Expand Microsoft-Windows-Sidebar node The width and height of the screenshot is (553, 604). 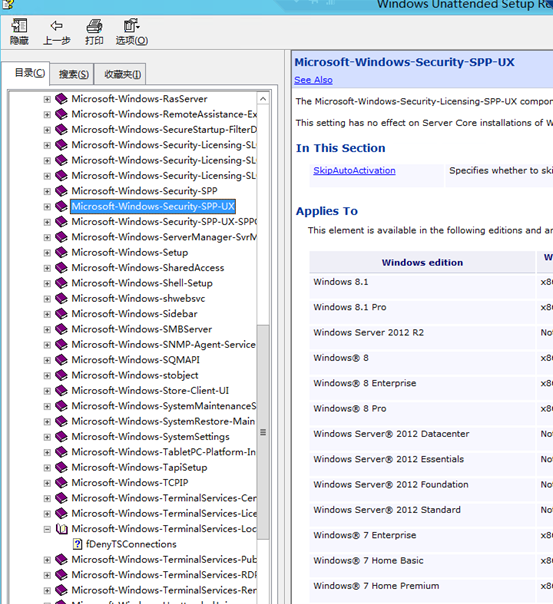point(47,314)
